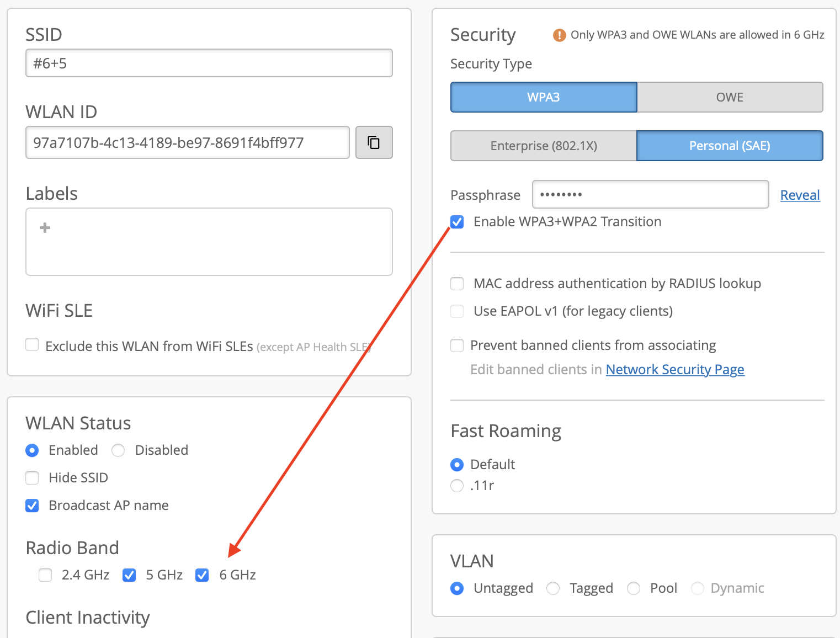Image resolution: width=840 pixels, height=638 pixels.
Task: Click the SSID input field
Action: 209,63
